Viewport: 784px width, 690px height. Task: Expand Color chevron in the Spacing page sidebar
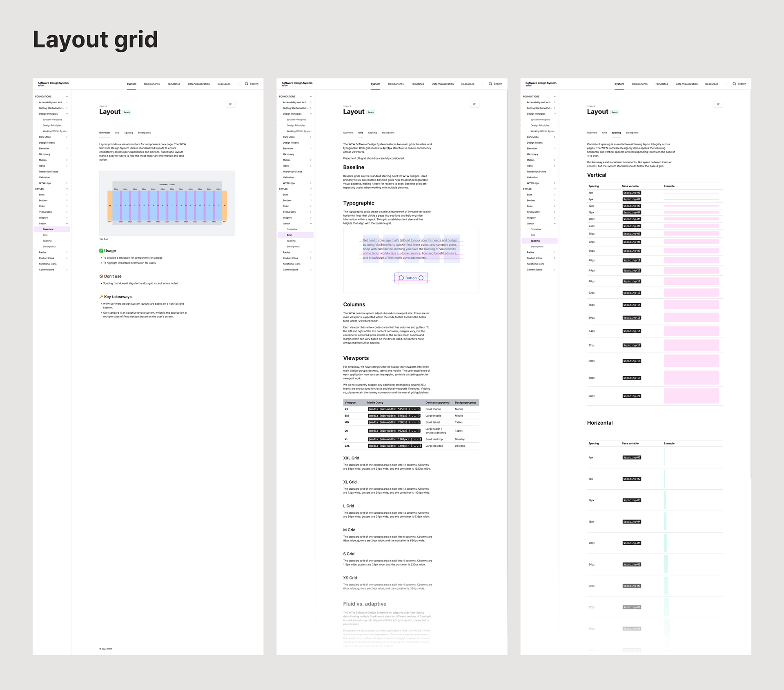pos(555,206)
